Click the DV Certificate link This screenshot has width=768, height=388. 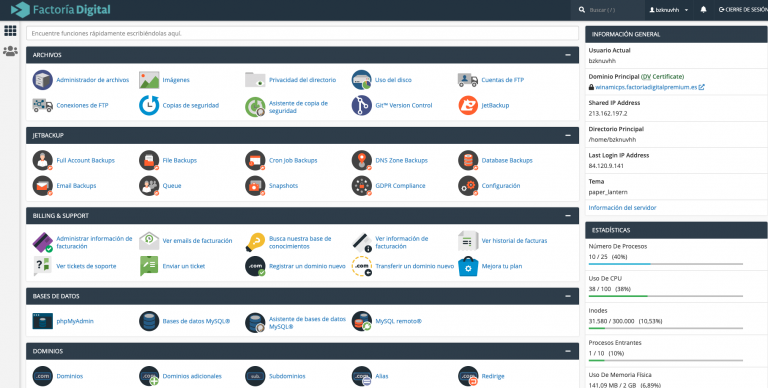(662, 76)
